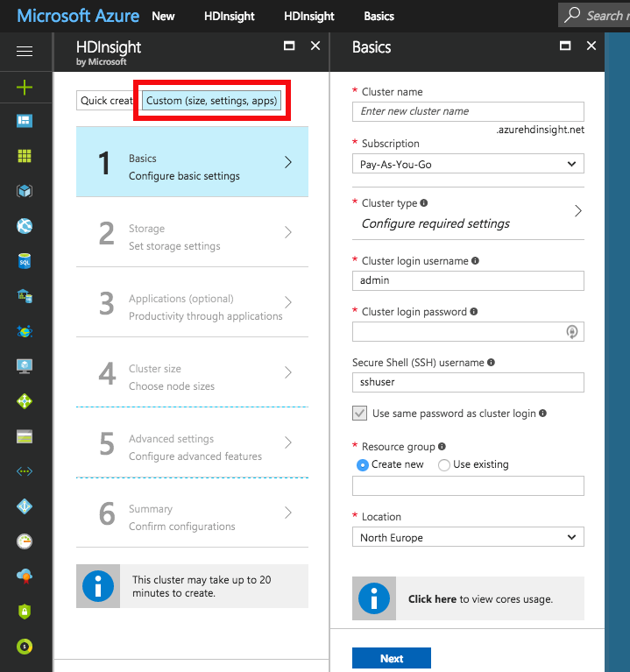Switch to Custom (size, settings, apps) tab
Screen dimensions: 630x672
point(212,101)
